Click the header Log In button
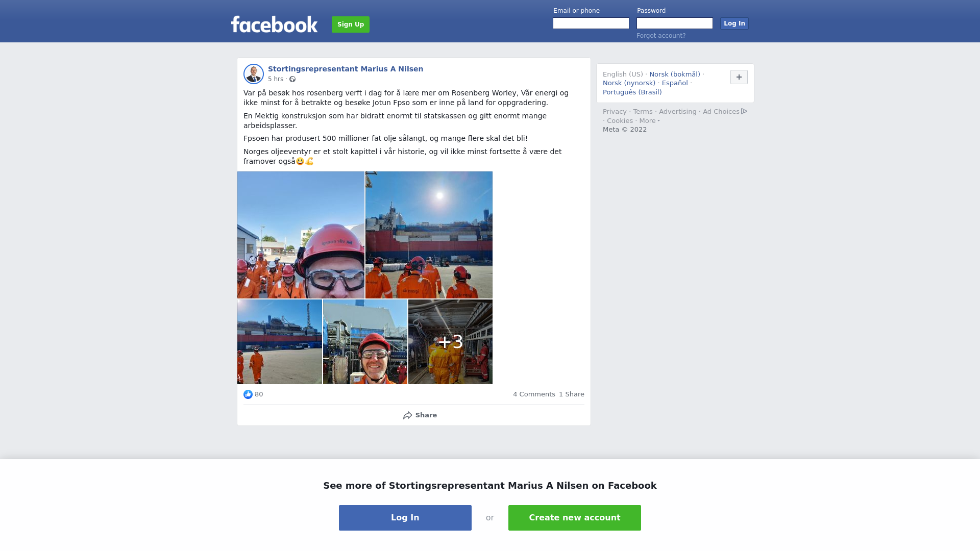Image resolution: width=980 pixels, height=551 pixels. coord(734,23)
